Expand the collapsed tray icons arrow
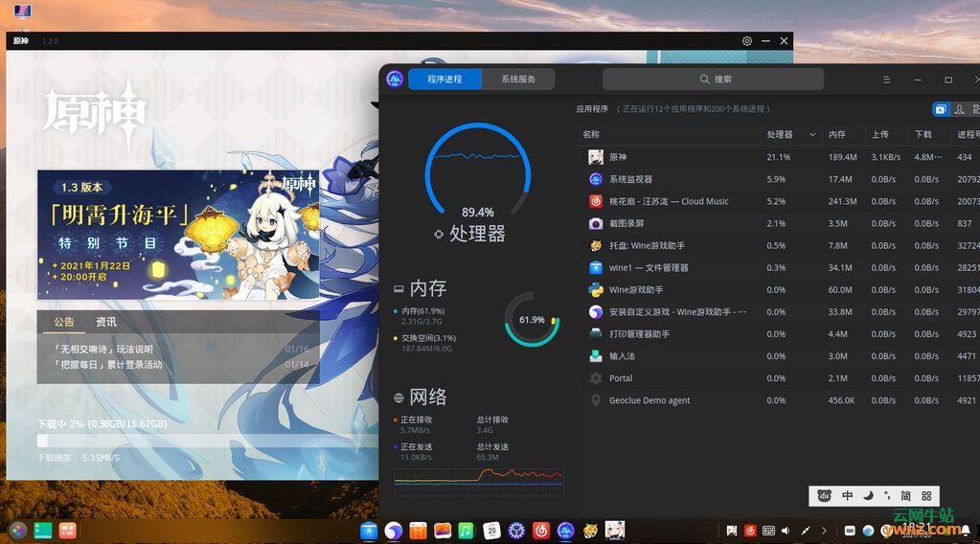The width and height of the screenshot is (980, 544). point(825,531)
